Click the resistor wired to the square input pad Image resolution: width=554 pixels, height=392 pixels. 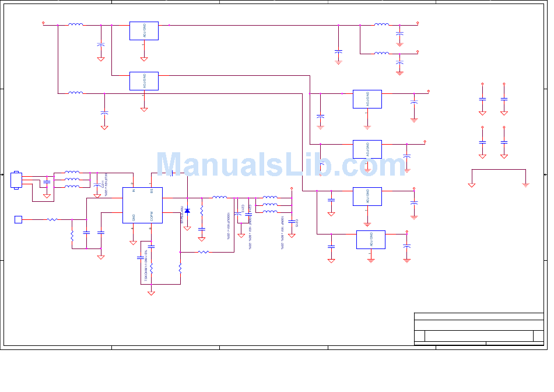52,219
